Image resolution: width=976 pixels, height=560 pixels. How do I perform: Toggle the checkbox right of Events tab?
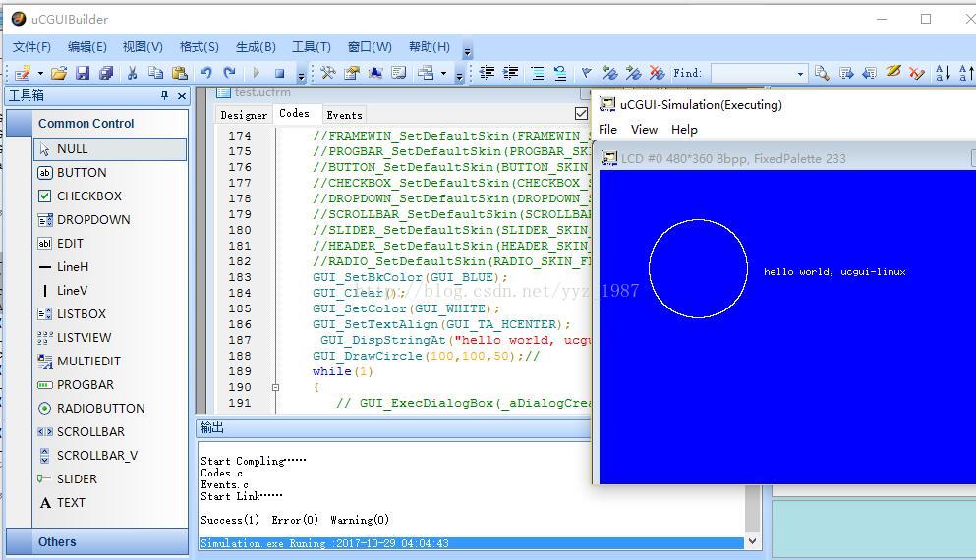click(x=581, y=114)
